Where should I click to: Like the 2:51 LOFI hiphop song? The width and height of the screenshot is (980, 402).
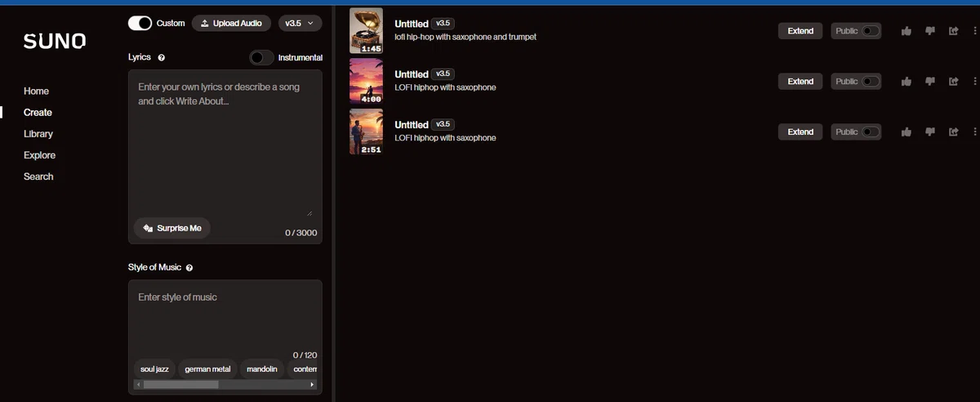(x=906, y=132)
